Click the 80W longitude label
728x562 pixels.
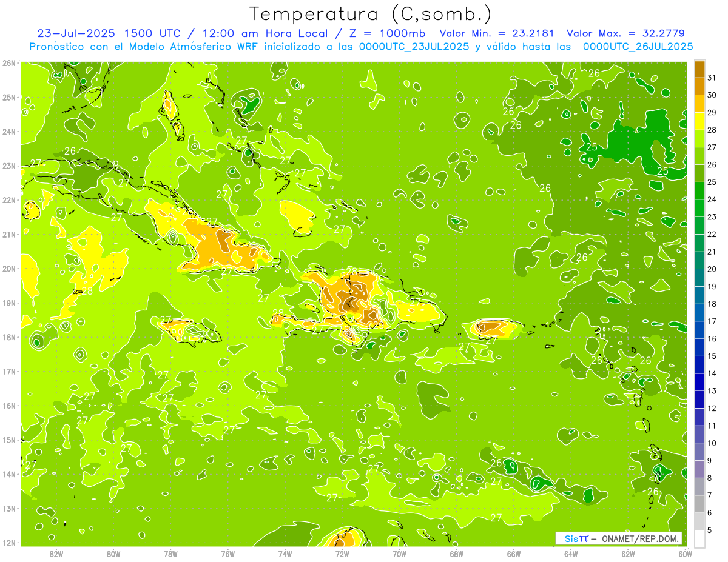pos(113,554)
